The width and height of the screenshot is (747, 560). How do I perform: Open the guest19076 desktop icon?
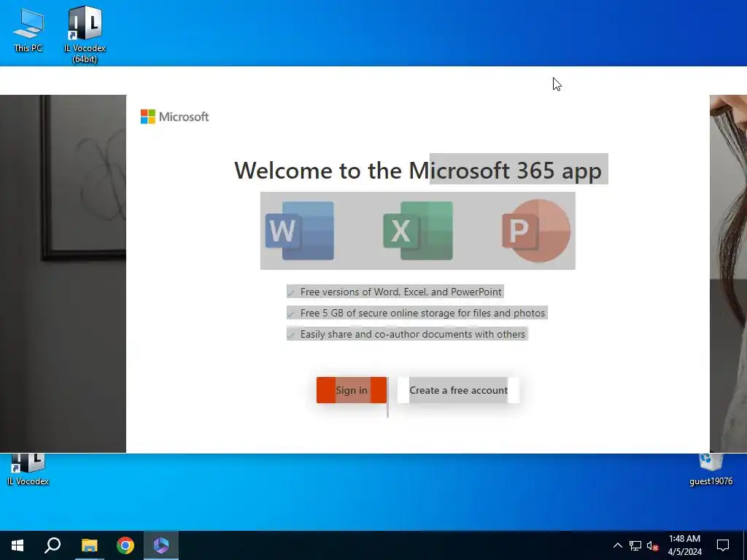click(x=711, y=470)
